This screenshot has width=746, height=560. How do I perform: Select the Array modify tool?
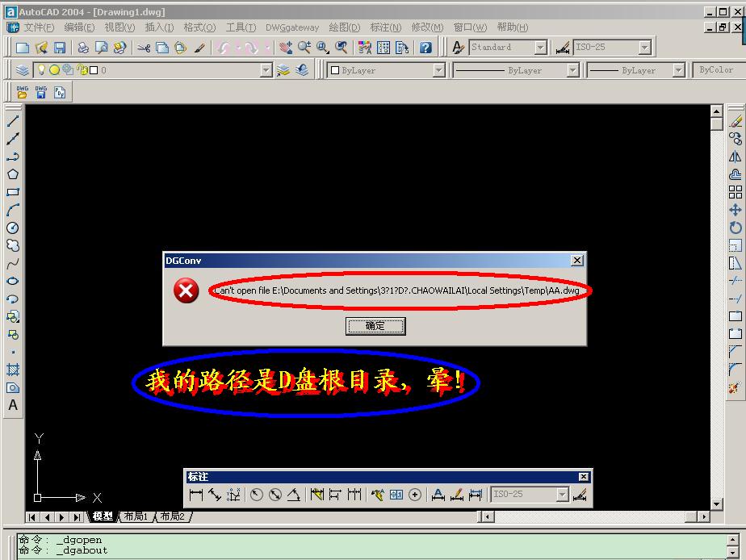[x=735, y=192]
